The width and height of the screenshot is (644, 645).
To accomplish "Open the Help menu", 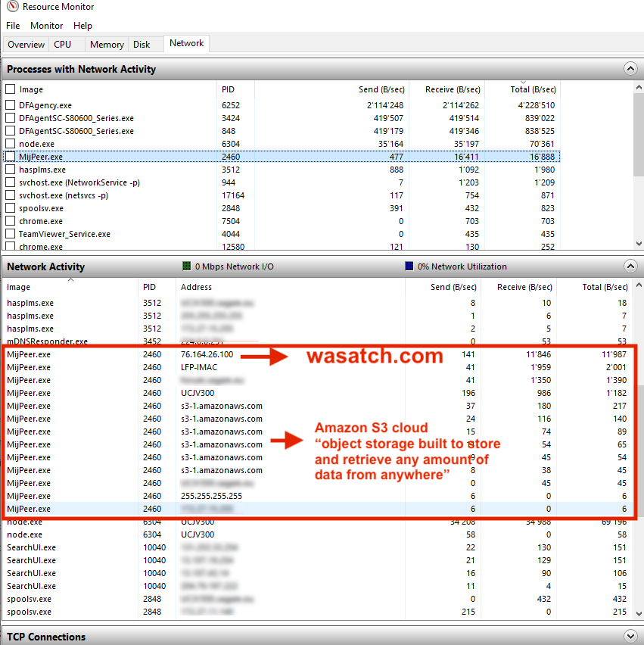I will coord(82,26).
